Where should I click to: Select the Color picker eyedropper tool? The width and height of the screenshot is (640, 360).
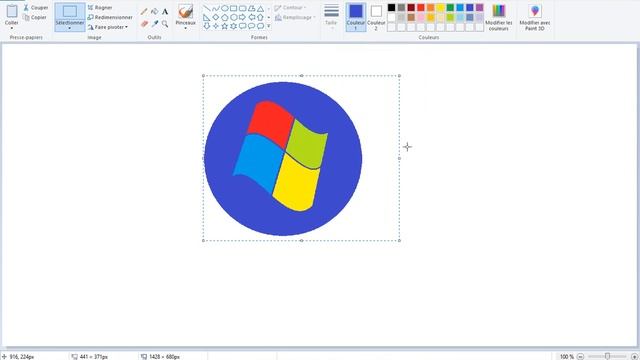pos(155,24)
